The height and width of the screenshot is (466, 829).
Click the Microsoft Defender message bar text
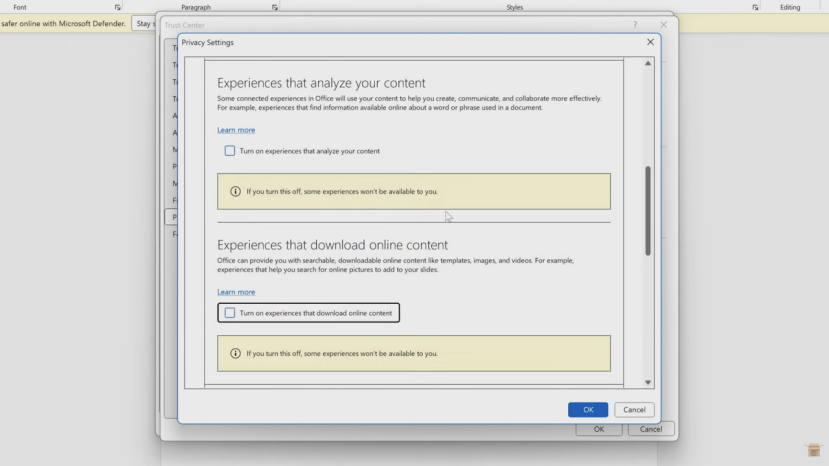tap(63, 23)
